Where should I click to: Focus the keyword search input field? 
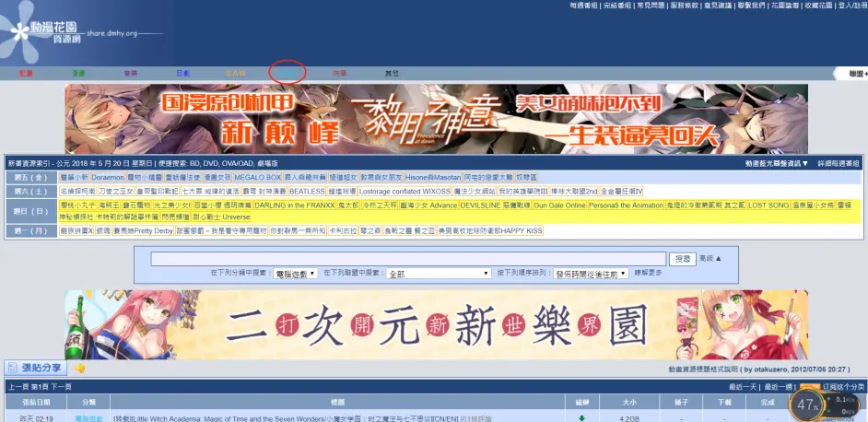pos(408,259)
